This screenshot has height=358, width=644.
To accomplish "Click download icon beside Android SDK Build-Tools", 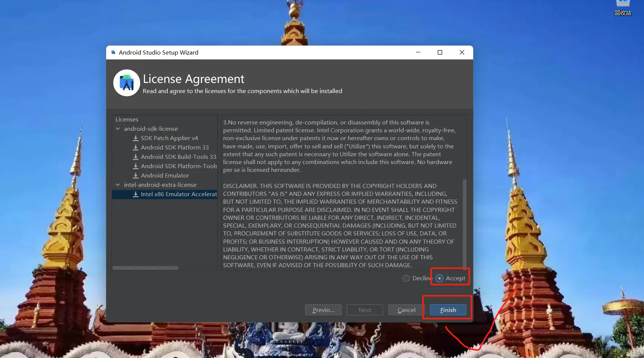I will pyautogui.click(x=136, y=157).
